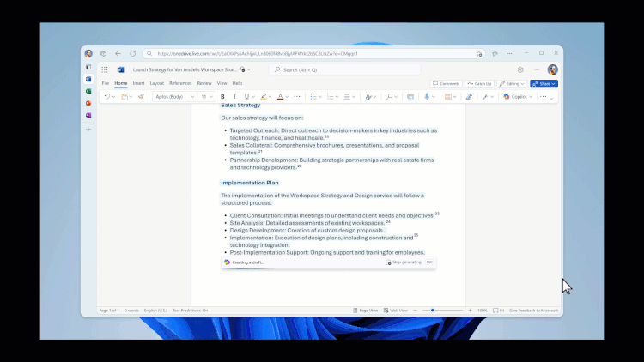Toggle underline formatting
This screenshot has height=362, width=644.
(246, 96)
